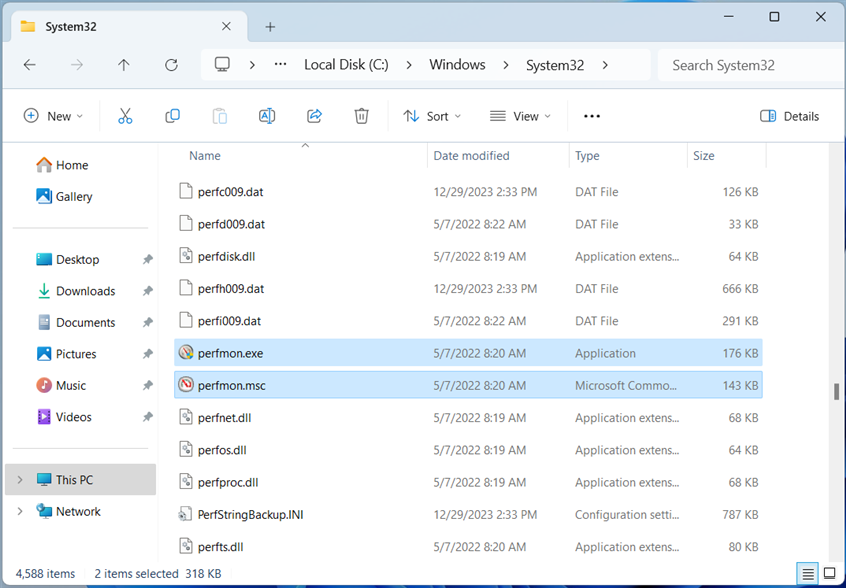This screenshot has height=588, width=846.
Task: Click the Share icon in toolbar
Action: click(314, 116)
